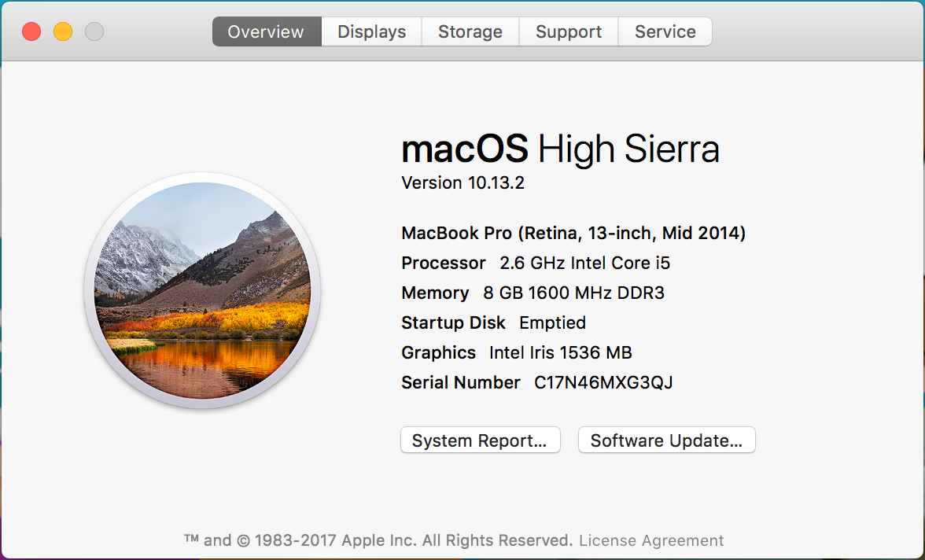Click the Memory 8 GB 1600 MHz line
Image resolution: width=925 pixels, height=560 pixels.
(x=533, y=293)
